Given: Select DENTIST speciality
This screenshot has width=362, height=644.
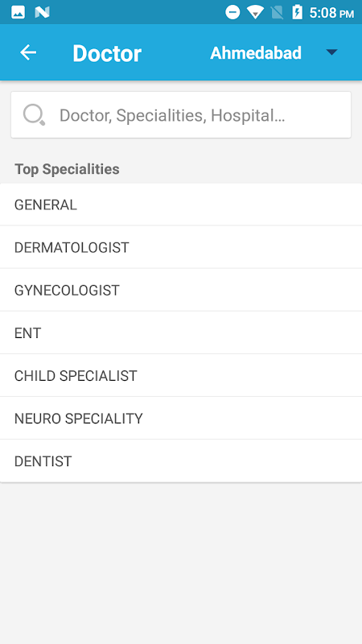Looking at the screenshot, I should (x=181, y=460).
